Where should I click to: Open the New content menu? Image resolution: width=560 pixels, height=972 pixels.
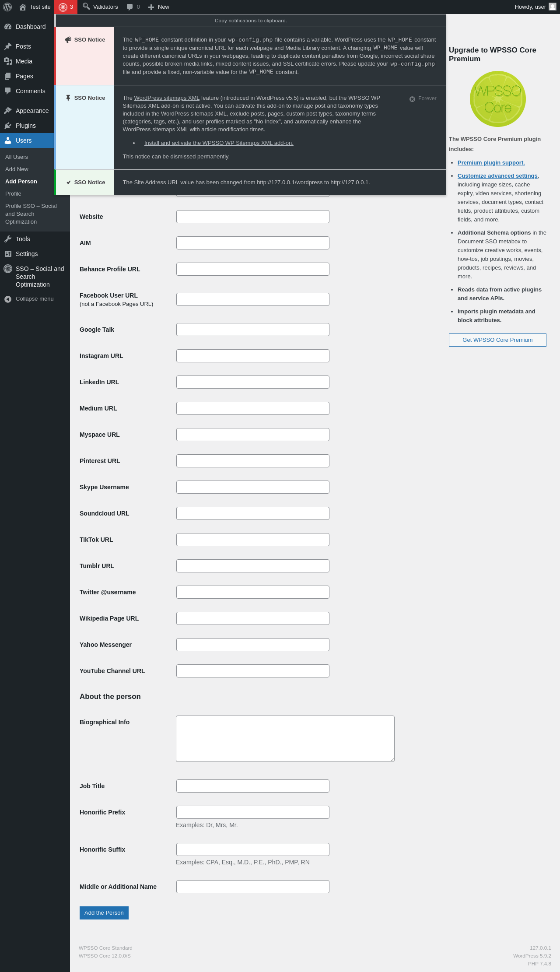pos(159,7)
